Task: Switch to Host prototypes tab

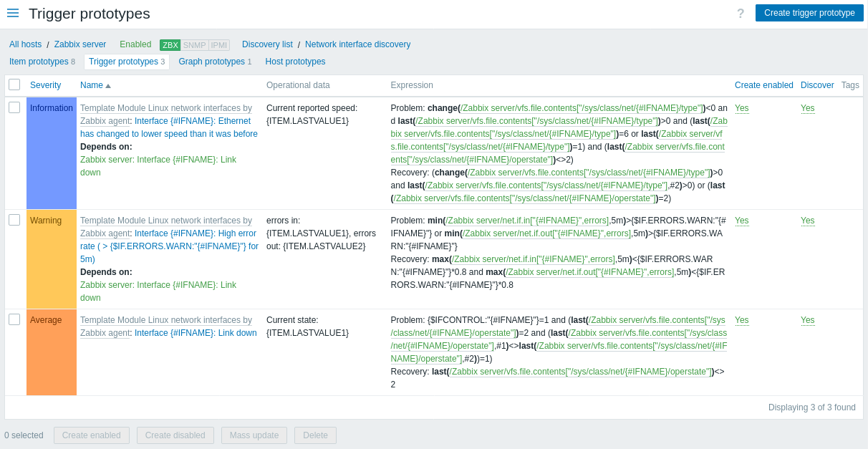Action: (295, 62)
